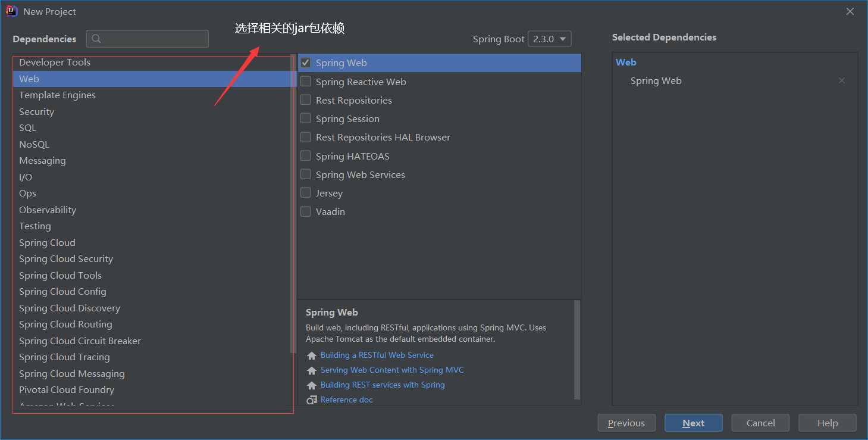Open Help for this dialog

pos(828,423)
